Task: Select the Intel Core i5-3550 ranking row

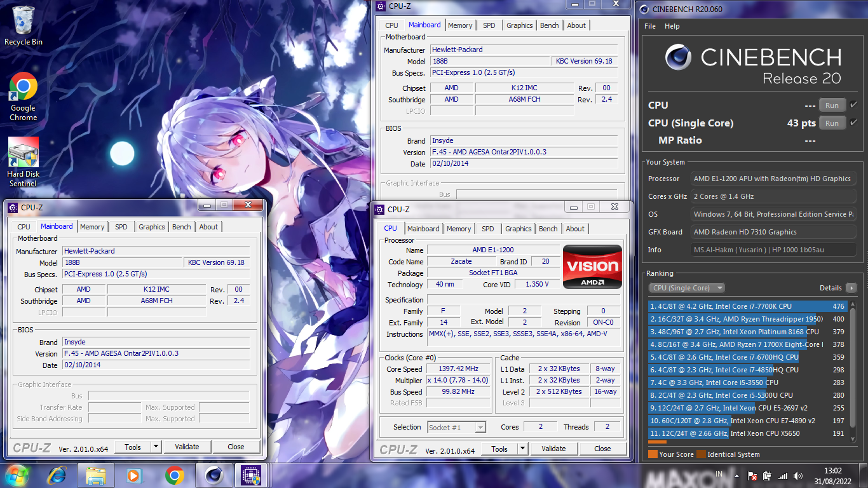Action: [x=747, y=383]
